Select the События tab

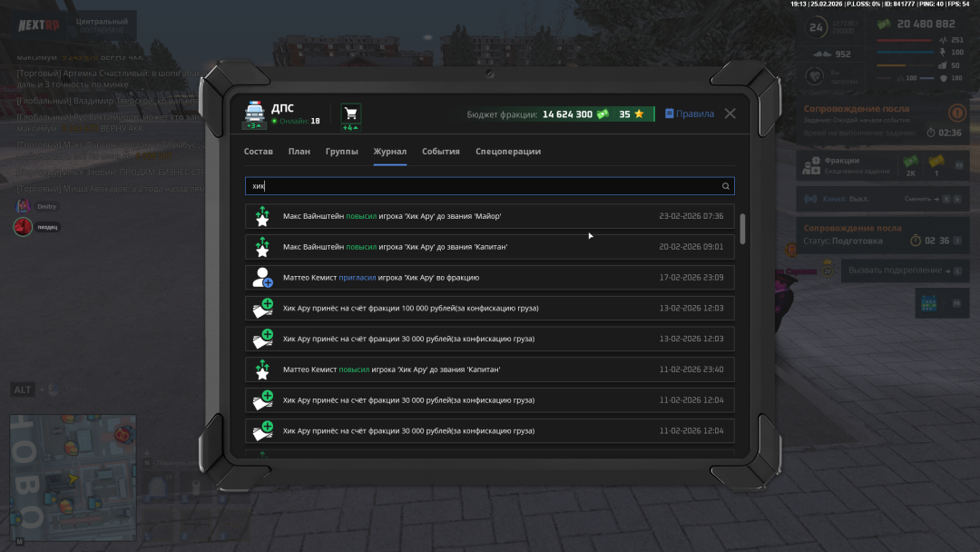click(x=441, y=152)
